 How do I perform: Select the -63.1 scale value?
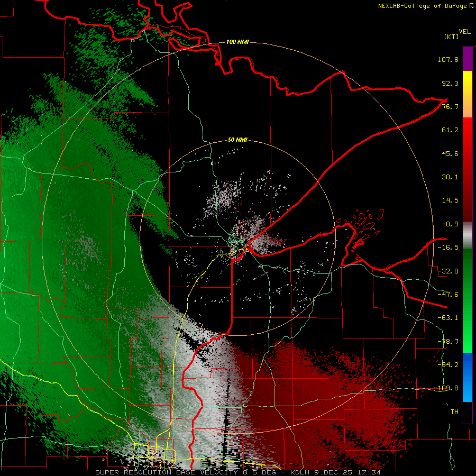tap(448, 318)
